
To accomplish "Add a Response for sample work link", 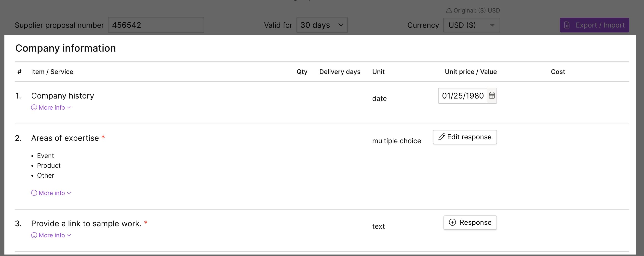I will pos(470,223).
